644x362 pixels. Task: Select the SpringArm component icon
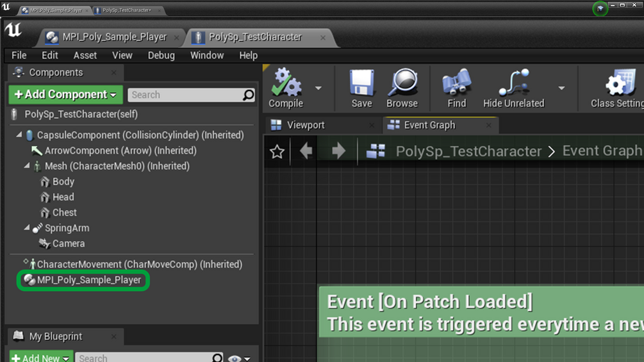tap(37, 228)
